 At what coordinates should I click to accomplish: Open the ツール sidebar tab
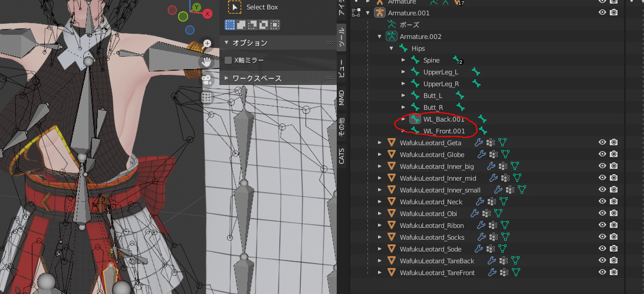point(341,37)
